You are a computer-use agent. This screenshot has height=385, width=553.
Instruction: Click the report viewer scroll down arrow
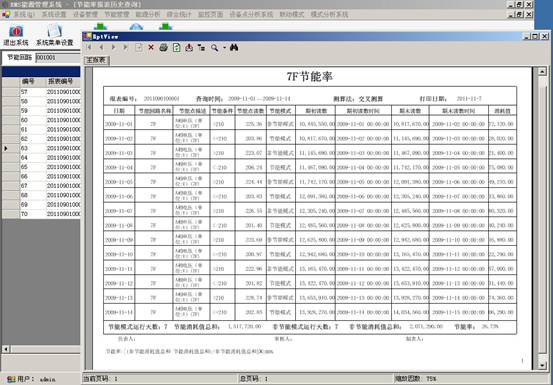[x=542, y=365]
